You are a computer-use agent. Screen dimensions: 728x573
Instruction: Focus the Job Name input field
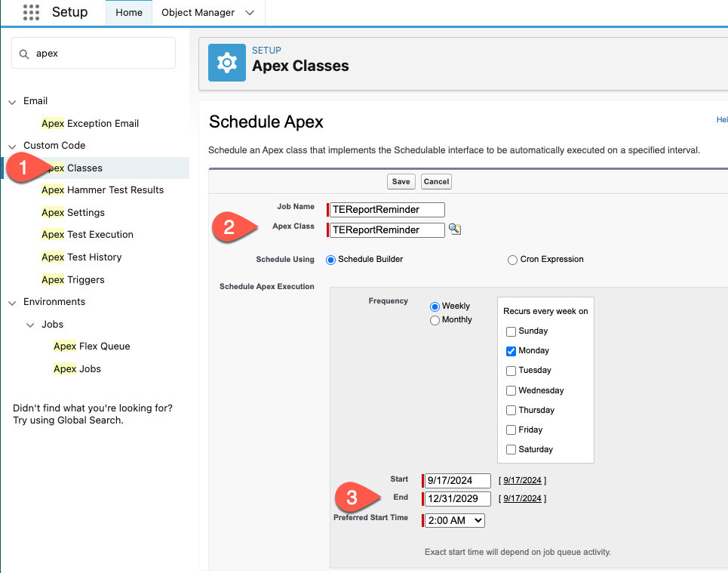coord(387,210)
